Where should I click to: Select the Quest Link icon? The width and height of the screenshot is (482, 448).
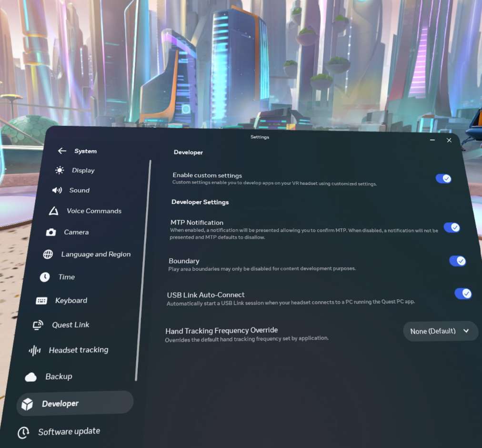click(38, 325)
